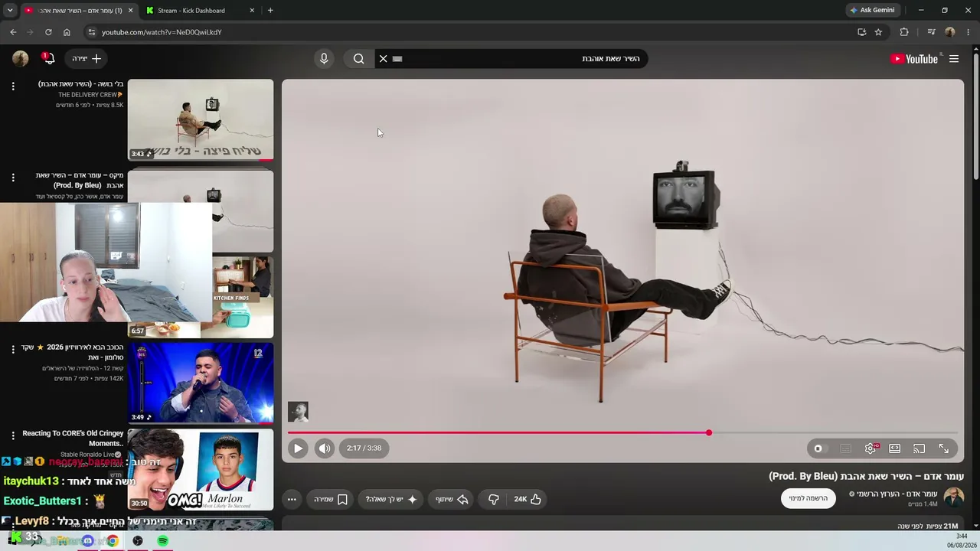Cast the video to a TV
Viewport: 980px width, 551px height.
pos(919,448)
